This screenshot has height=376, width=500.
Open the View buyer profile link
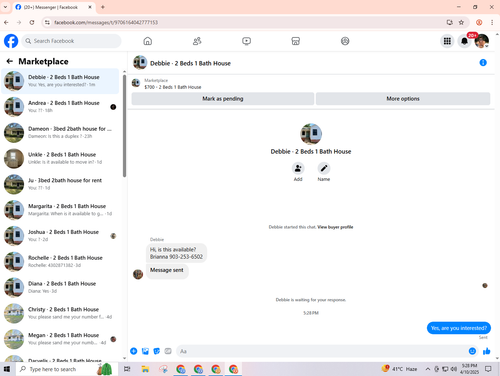click(335, 227)
